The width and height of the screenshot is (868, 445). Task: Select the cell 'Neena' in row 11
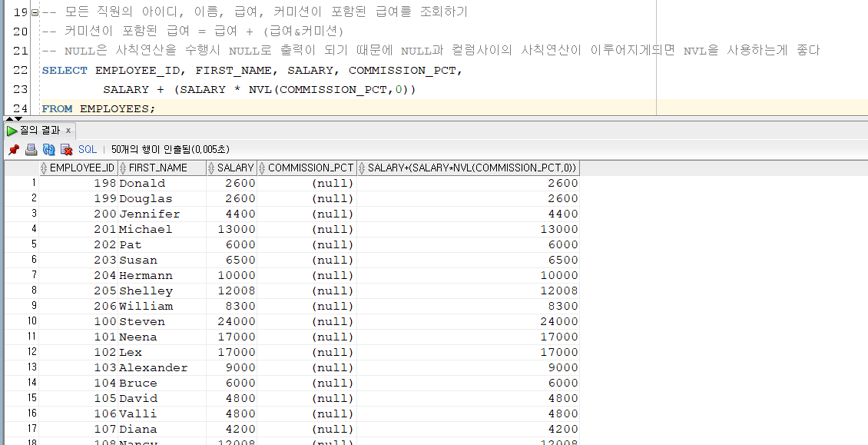pos(161,337)
